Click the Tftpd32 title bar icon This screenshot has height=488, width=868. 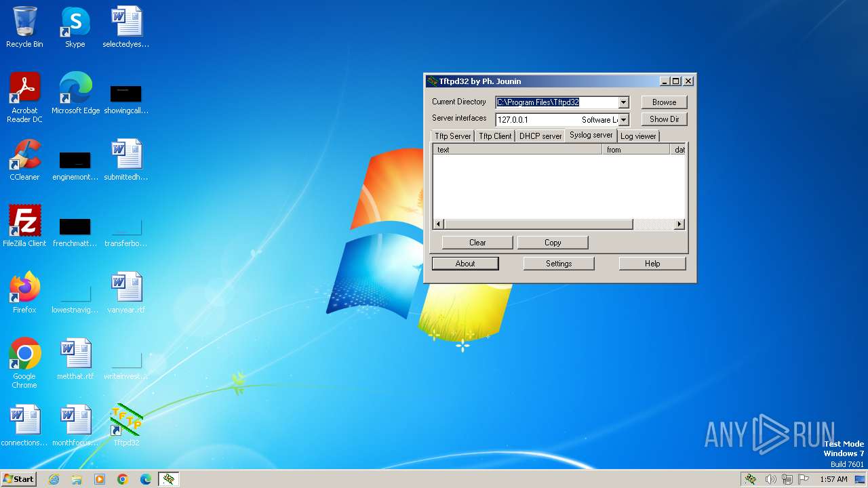432,81
